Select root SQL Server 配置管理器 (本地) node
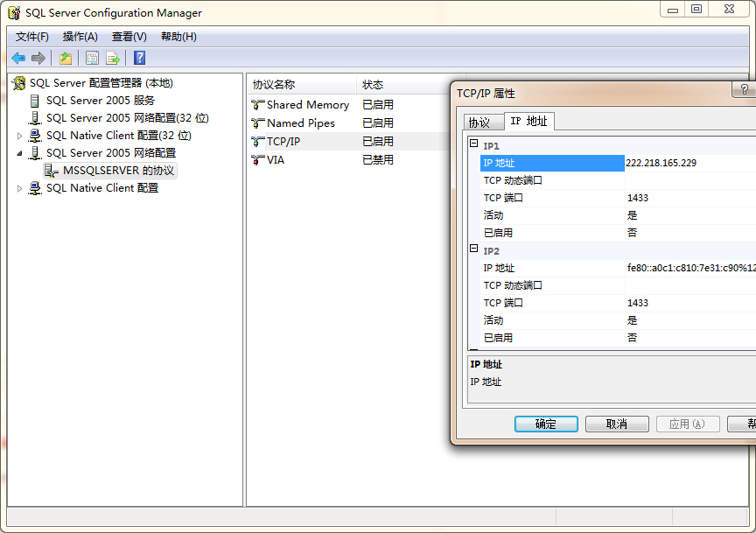The width and height of the screenshot is (756, 533). click(x=101, y=83)
